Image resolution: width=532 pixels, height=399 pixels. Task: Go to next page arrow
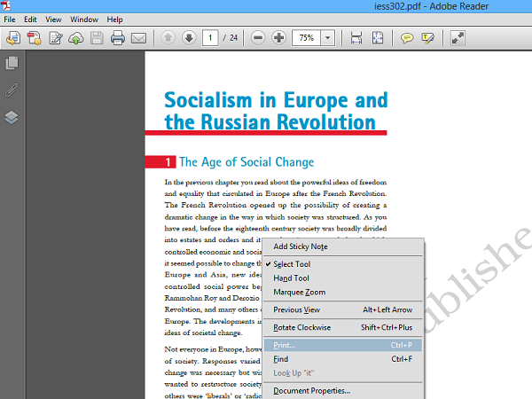189,38
